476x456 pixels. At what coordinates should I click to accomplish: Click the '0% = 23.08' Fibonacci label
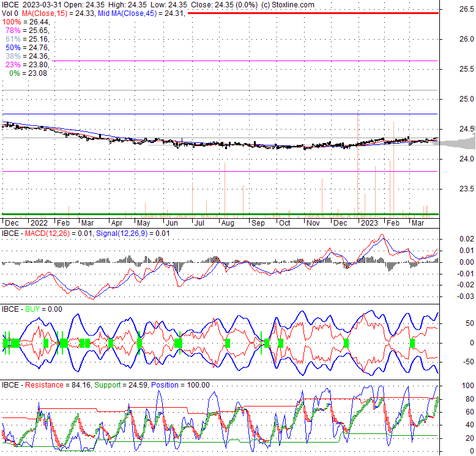[28, 73]
